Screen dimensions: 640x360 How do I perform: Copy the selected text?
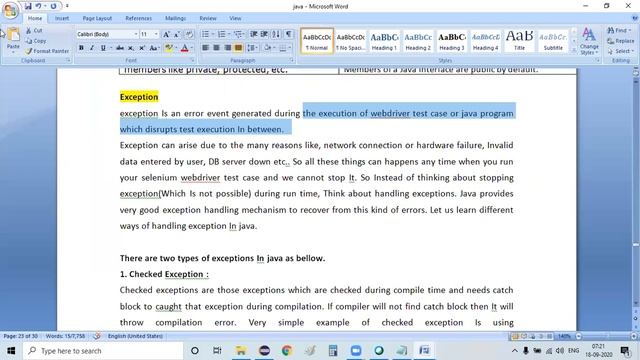pos(36,41)
